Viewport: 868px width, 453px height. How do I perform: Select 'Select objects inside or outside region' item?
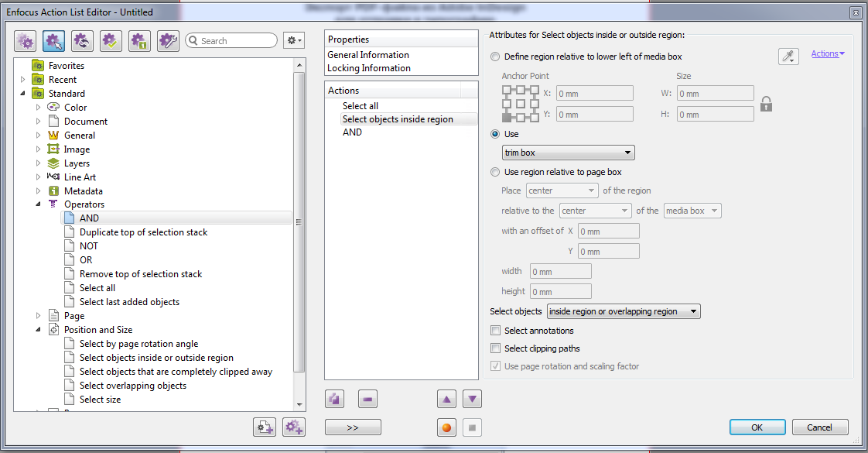click(157, 358)
